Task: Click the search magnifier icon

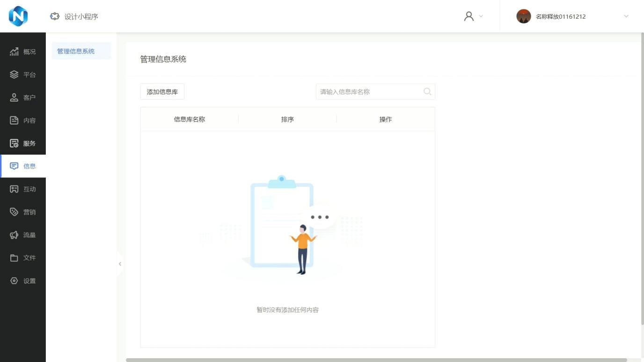Action: pos(427,92)
